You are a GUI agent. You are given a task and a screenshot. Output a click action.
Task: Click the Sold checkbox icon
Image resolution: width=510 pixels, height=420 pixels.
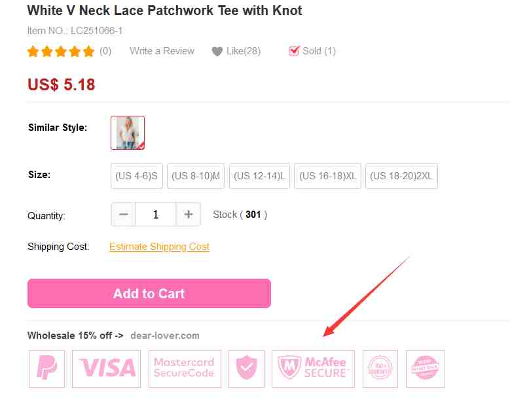coord(294,51)
